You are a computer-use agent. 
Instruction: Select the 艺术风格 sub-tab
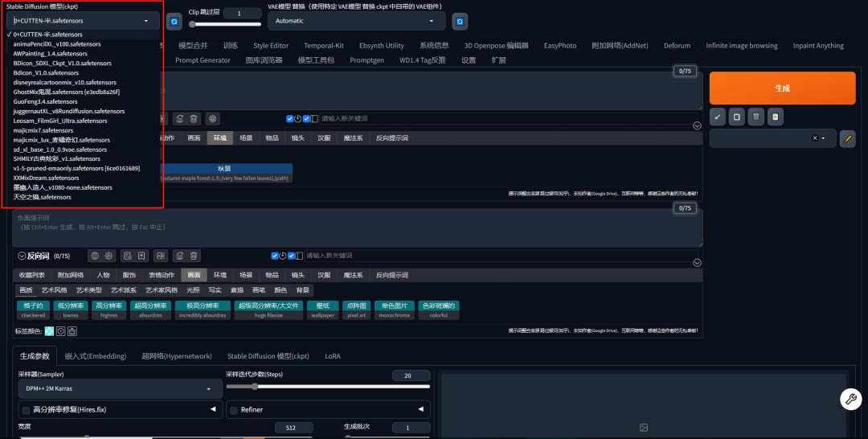pos(55,290)
